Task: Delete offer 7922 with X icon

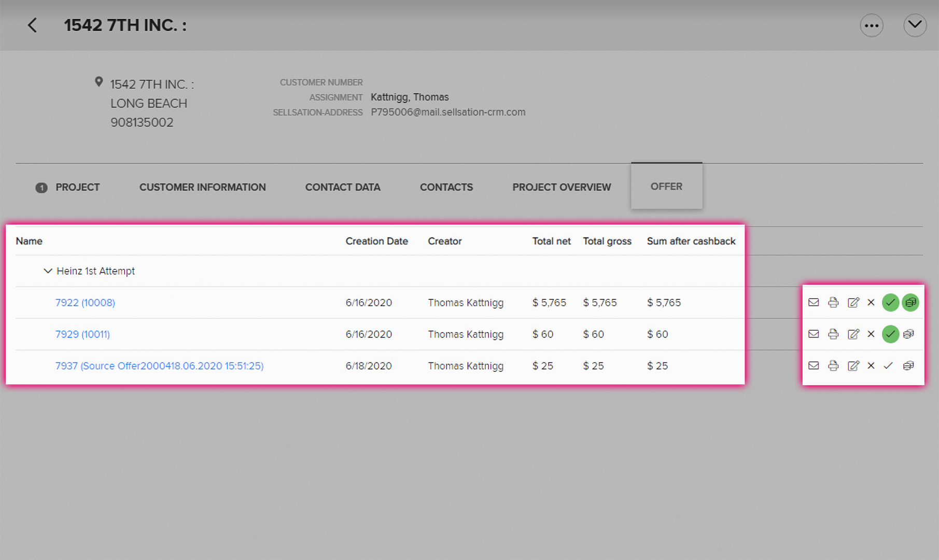Action: pos(871,302)
